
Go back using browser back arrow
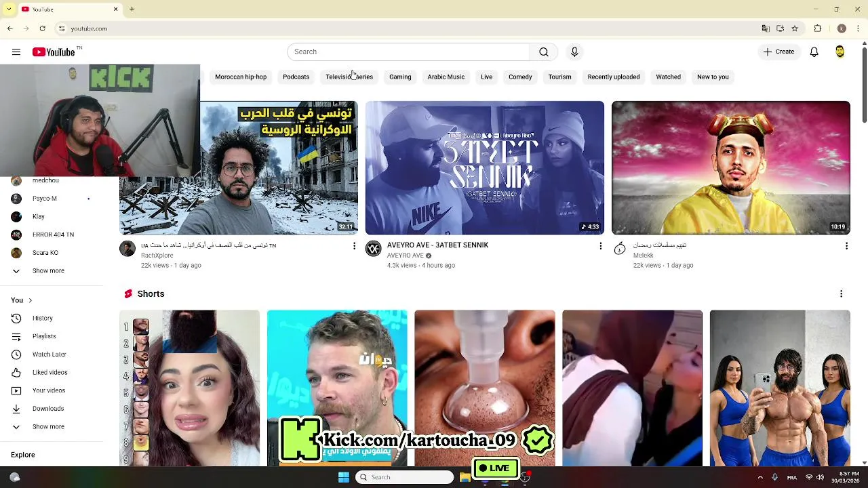coord(10,28)
